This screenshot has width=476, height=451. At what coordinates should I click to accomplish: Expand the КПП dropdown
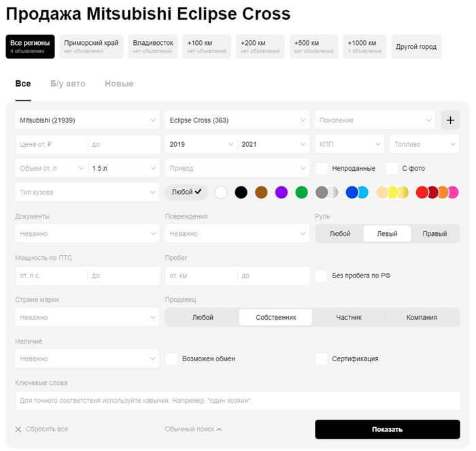click(x=350, y=144)
